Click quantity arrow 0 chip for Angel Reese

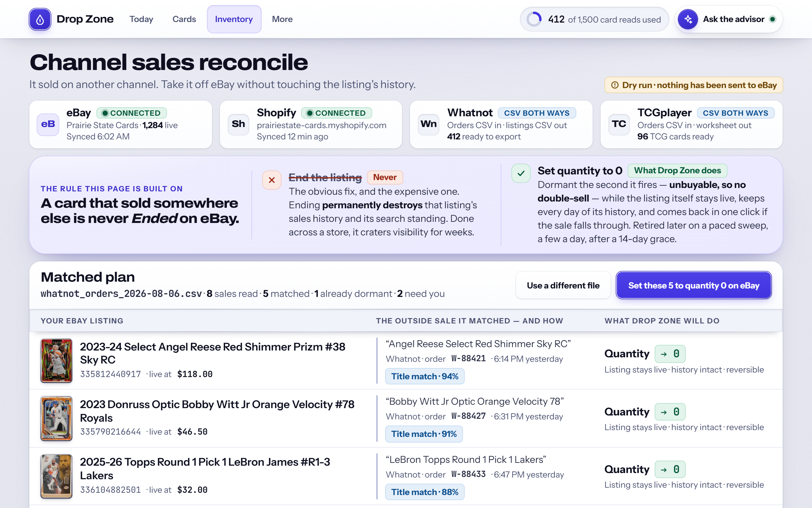[x=670, y=354]
